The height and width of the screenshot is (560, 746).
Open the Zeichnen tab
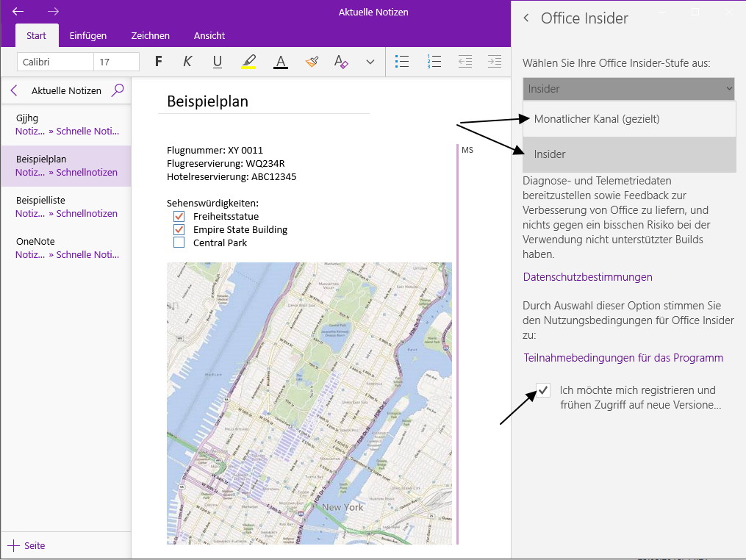[x=151, y=36]
